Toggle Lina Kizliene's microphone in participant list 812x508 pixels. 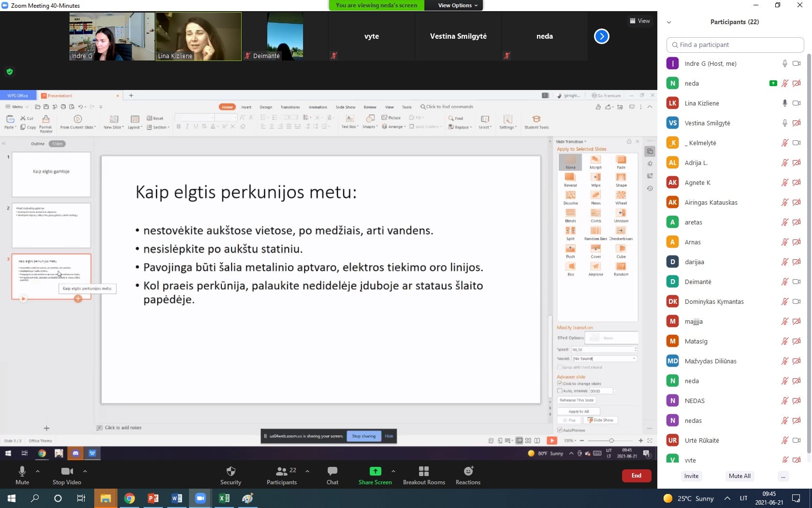click(x=785, y=103)
